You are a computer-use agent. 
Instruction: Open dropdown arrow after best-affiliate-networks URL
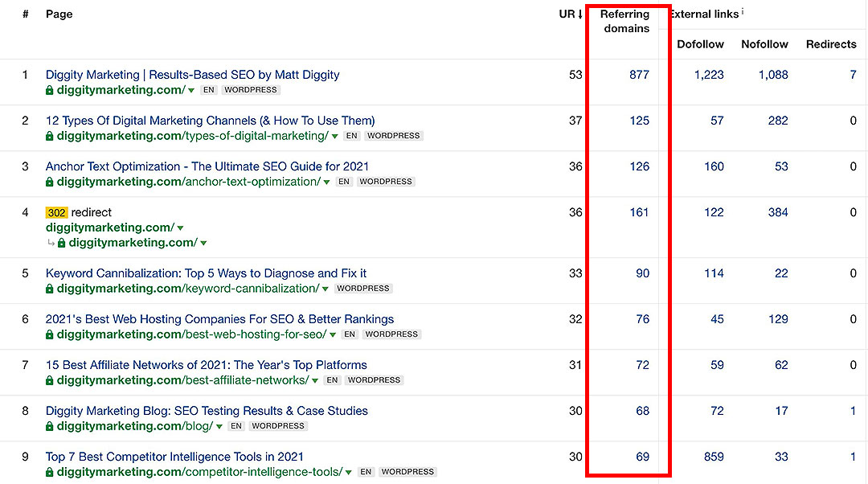tap(315, 381)
